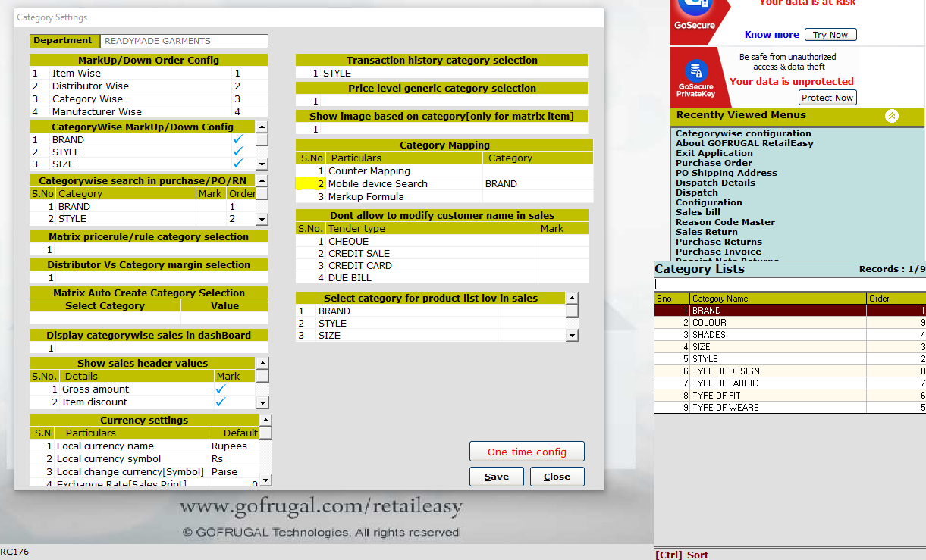Click the Select Category cell in Matrix Auto Create
The height and width of the screenshot is (560, 926).
click(105, 318)
